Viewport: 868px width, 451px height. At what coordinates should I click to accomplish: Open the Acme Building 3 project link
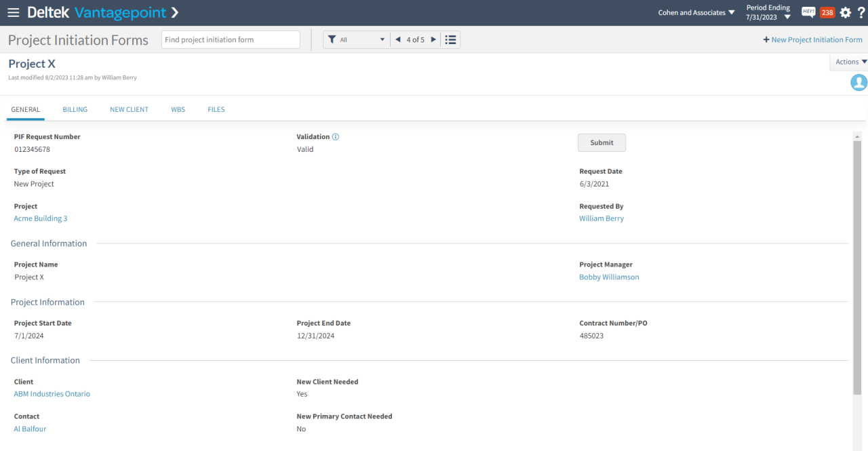41,218
